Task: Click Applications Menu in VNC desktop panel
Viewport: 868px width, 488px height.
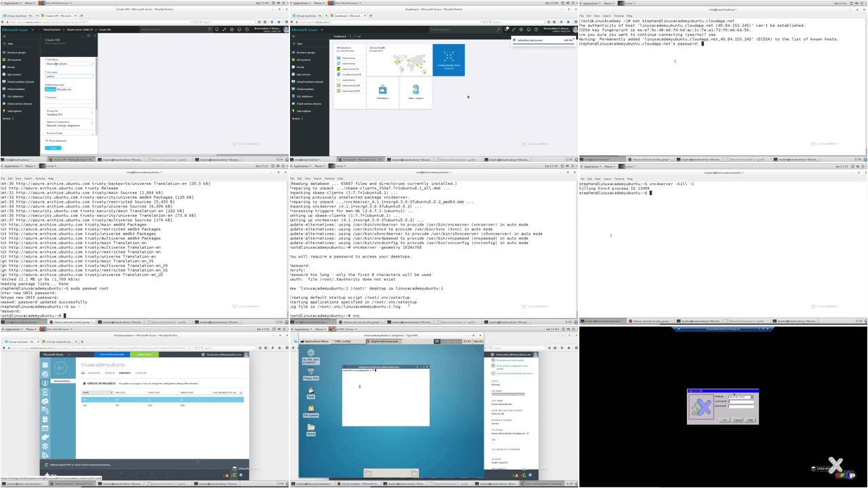Action: pos(314,342)
